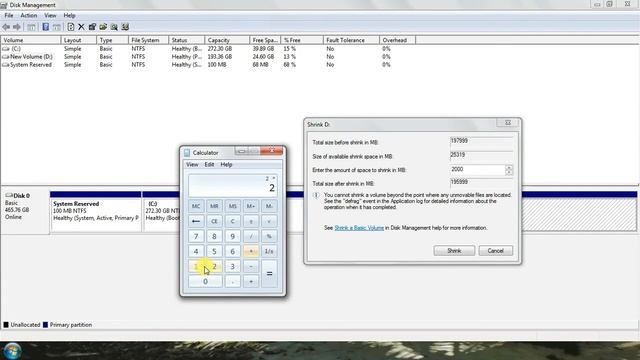Open Help via the blue question-mark toolbar icon
Image resolution: width=640 pixels, height=360 pixels.
(45, 27)
